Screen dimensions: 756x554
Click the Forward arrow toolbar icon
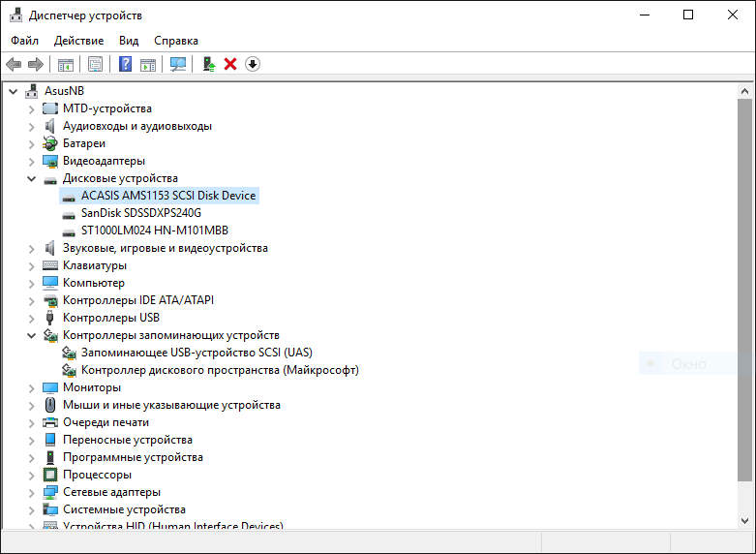[x=36, y=64]
